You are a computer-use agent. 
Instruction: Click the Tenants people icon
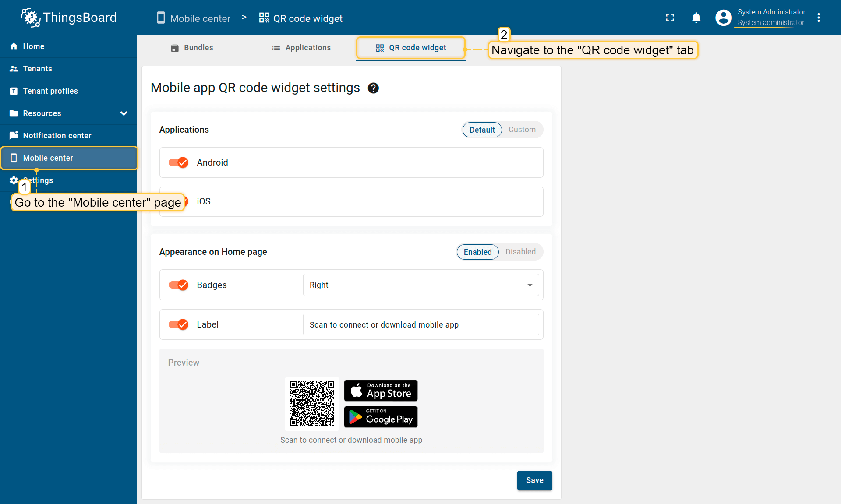pos(14,69)
